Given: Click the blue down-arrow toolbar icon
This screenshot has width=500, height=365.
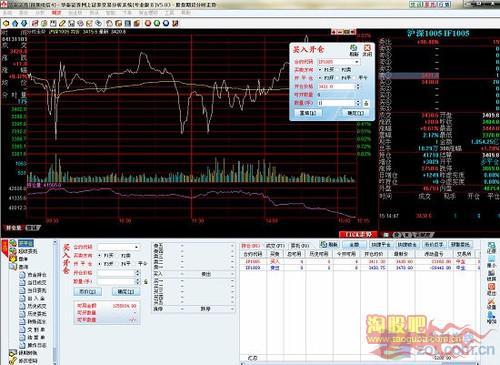Looking at the screenshot, I should 24,23.
